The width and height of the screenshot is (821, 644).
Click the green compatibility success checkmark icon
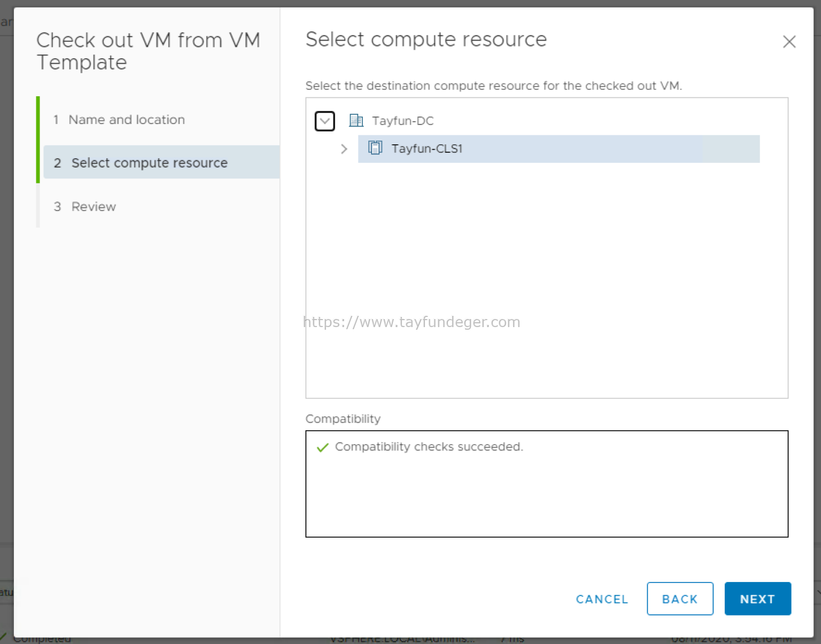pyautogui.click(x=322, y=447)
